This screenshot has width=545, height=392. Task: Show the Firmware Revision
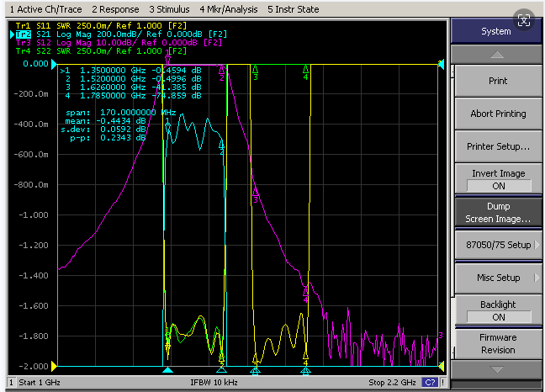click(498, 344)
